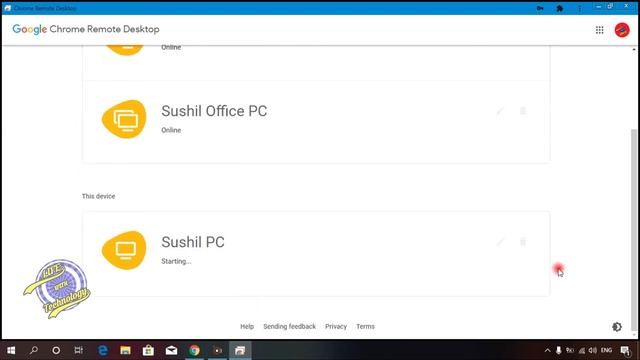The height and width of the screenshot is (360, 640).
Task: Edit the Sushil Office PC name
Action: 500,111
